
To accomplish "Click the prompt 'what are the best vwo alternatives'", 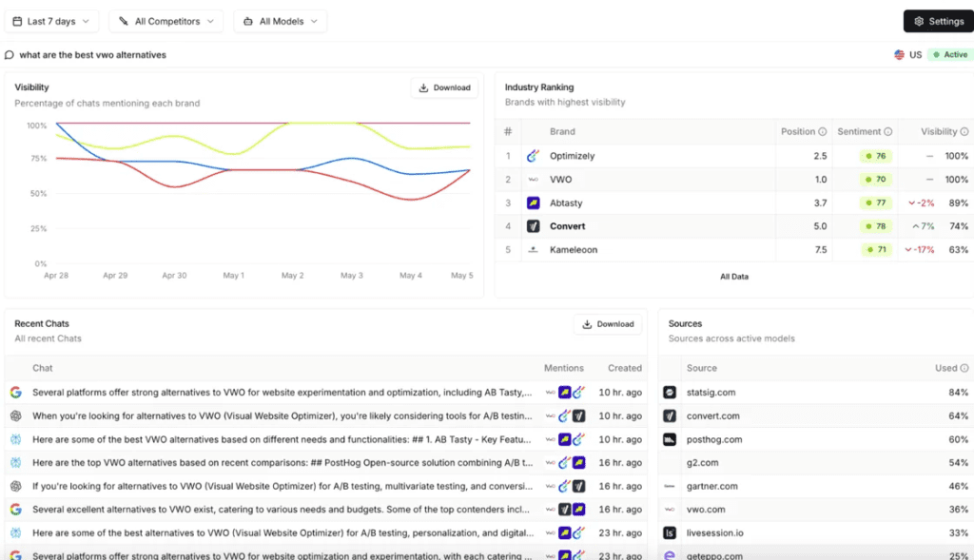I will pyautogui.click(x=92, y=54).
